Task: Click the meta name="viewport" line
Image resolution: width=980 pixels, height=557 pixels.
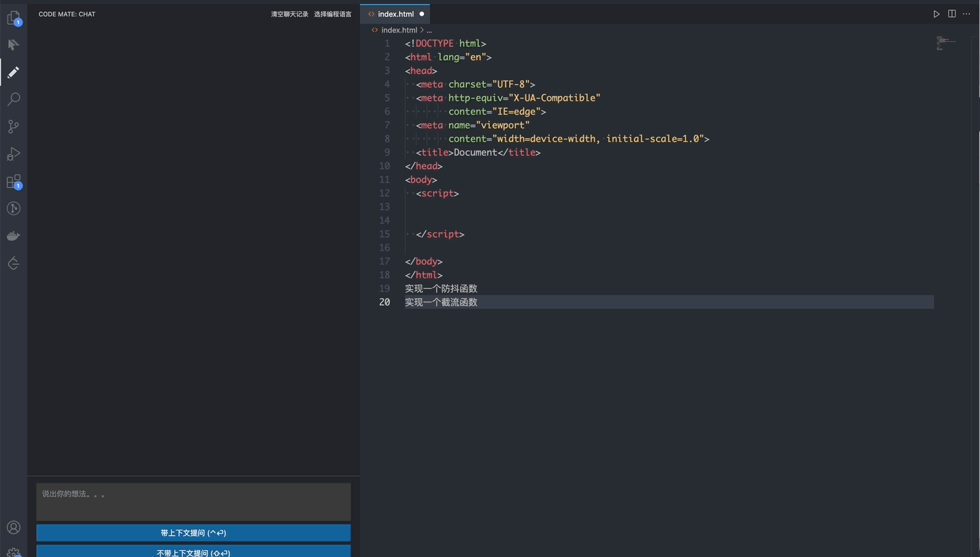Action: click(473, 125)
